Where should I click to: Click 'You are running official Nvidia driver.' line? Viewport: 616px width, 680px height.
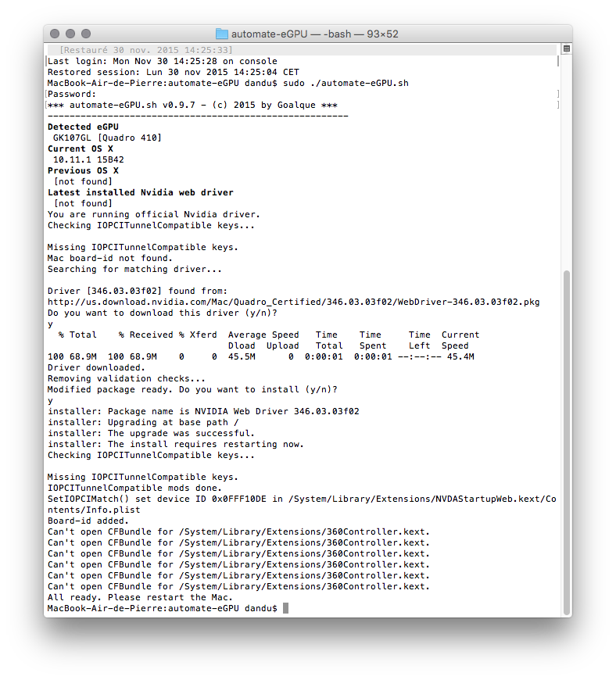tap(154, 214)
